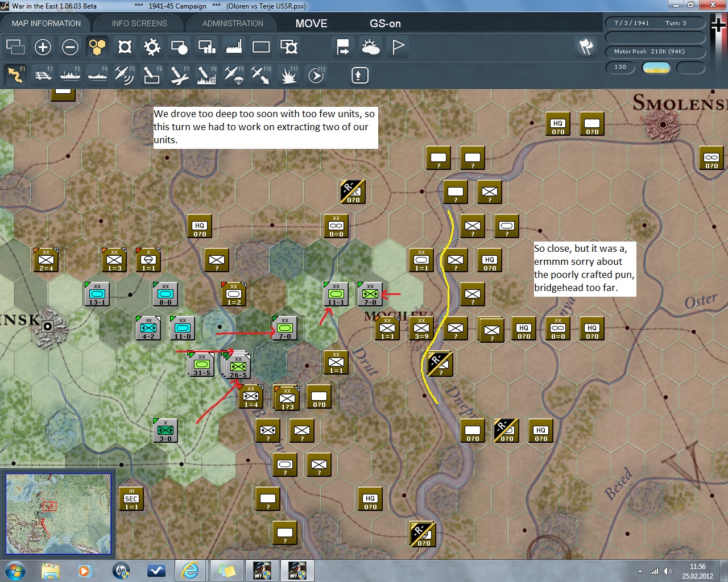Select the 31-5 green panzer stack
Image resolution: width=728 pixels, height=582 pixels.
[x=201, y=364]
